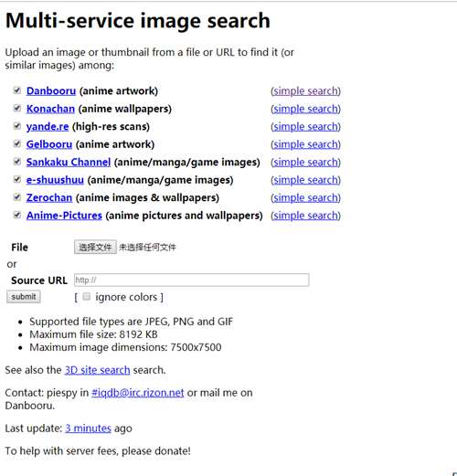Focus the Source URL input field

pos(191,280)
